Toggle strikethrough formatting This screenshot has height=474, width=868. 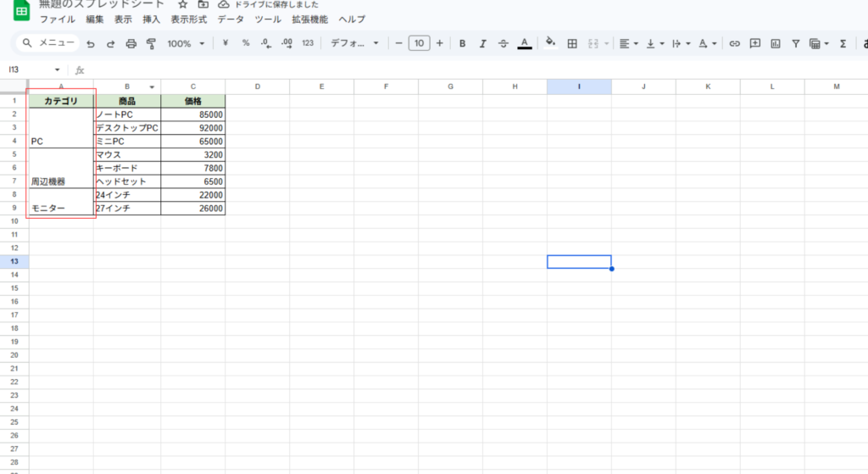pyautogui.click(x=504, y=43)
